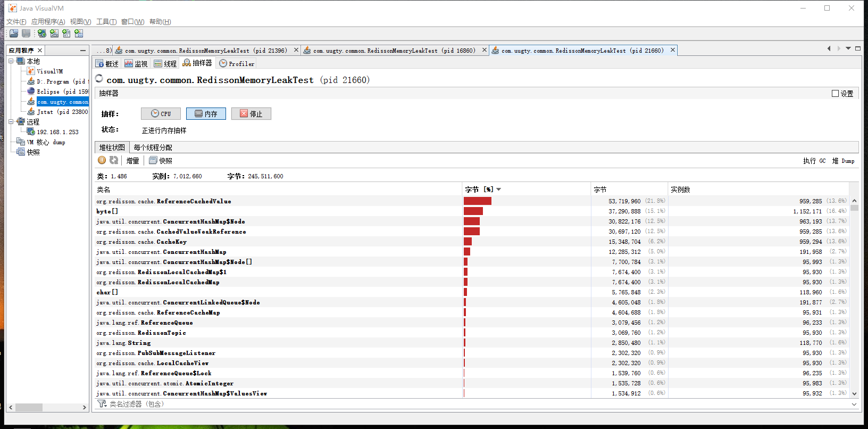The image size is (868, 429).
Task: Close the pid 21660 document tab
Action: pos(673,50)
